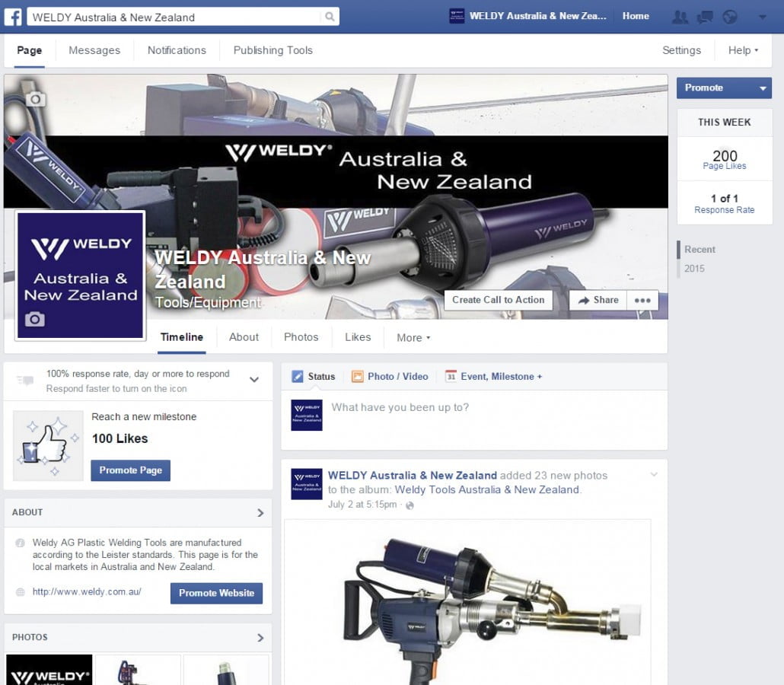This screenshot has height=685, width=784.
Task: Open the account dropdown arrow in top bar
Action: pyautogui.click(x=763, y=17)
